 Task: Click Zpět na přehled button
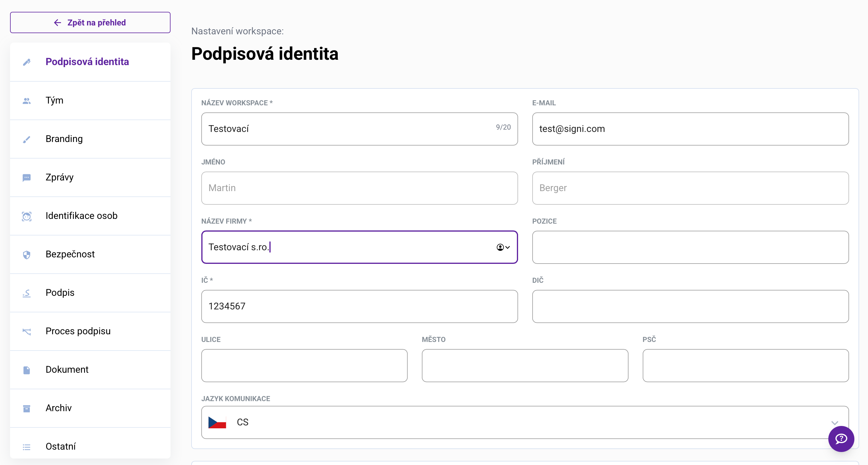pos(90,22)
